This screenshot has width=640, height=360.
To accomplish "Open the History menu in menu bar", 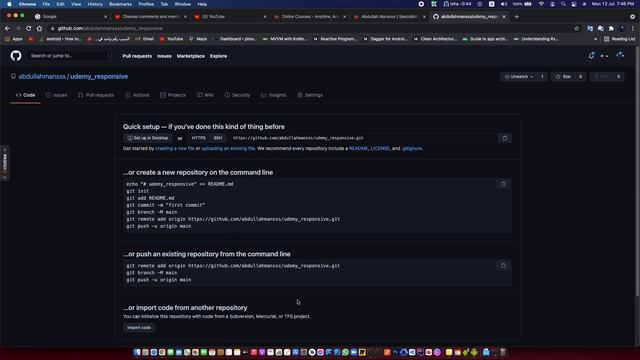I will [x=95, y=4].
